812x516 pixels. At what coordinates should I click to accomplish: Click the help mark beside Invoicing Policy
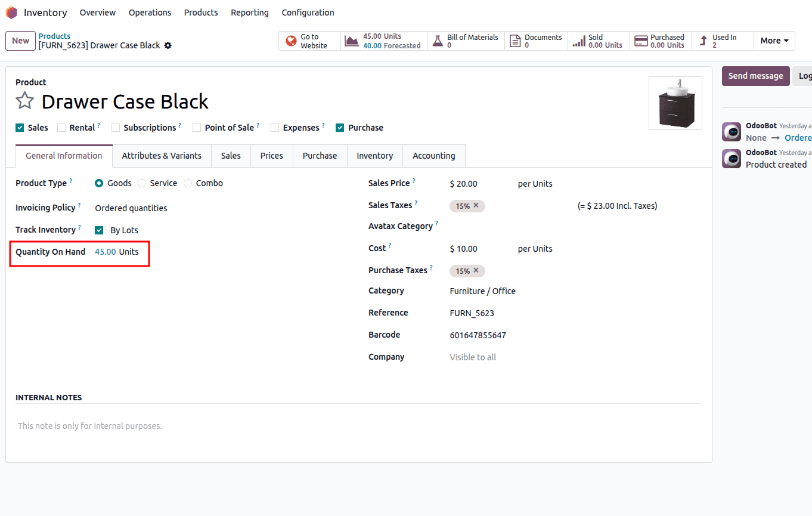point(79,205)
